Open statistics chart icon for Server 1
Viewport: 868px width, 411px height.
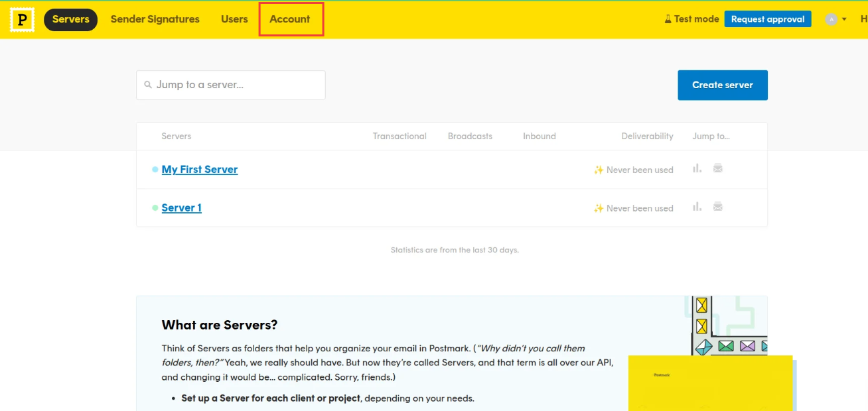coord(697,207)
